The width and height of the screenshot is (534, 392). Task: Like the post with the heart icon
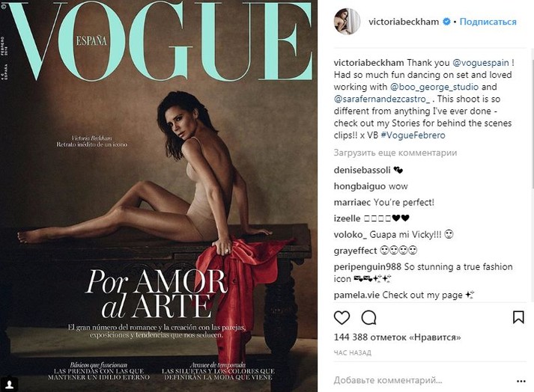[342, 317]
